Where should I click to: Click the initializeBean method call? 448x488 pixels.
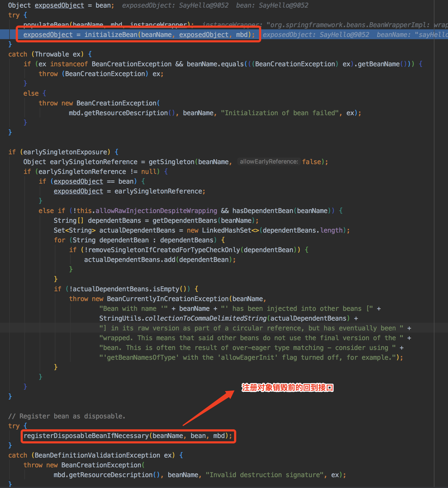point(111,35)
